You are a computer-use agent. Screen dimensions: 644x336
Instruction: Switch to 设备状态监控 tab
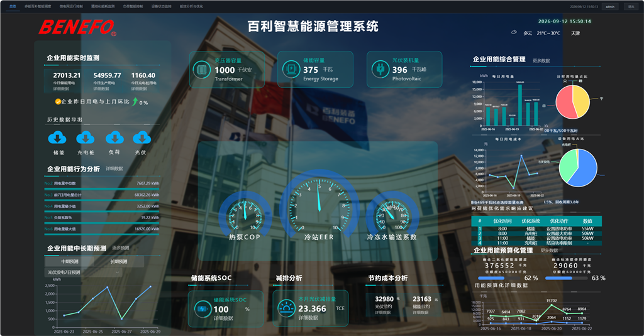tap(162, 6)
